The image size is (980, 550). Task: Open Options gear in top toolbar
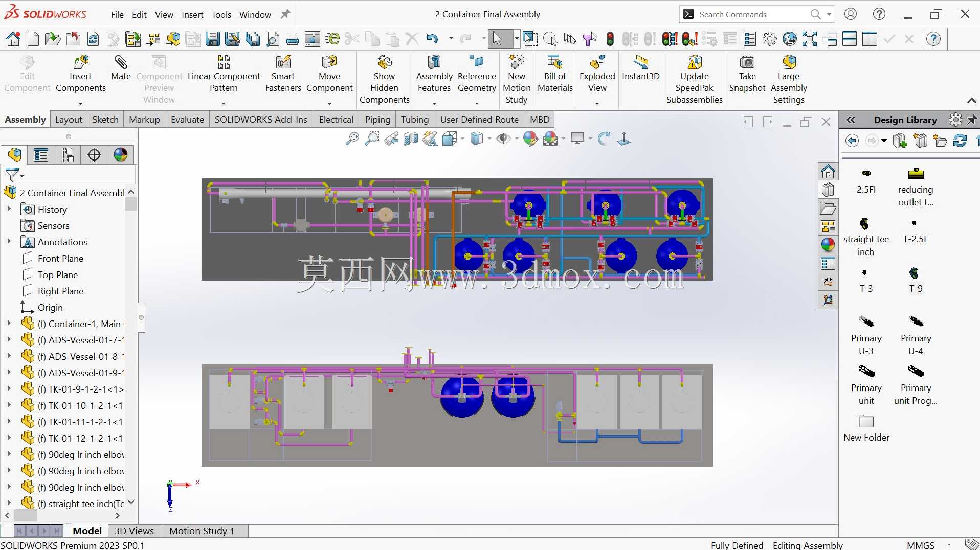(769, 39)
